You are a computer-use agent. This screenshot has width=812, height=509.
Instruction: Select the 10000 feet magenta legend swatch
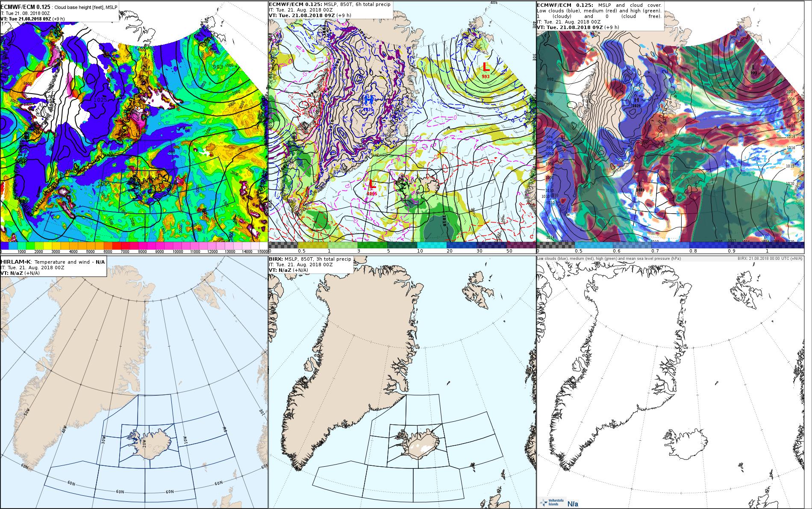[177, 246]
